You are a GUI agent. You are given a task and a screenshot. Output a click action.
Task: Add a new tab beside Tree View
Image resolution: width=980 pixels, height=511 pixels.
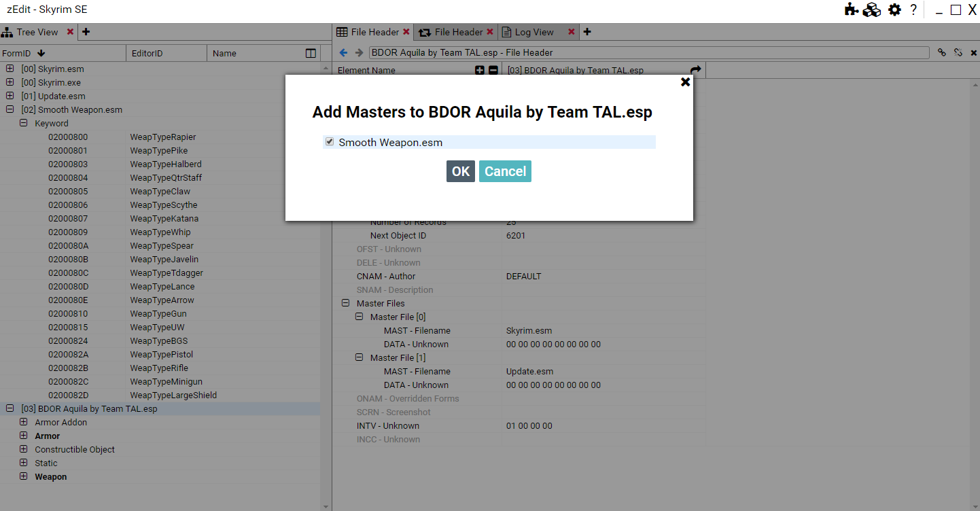point(86,32)
